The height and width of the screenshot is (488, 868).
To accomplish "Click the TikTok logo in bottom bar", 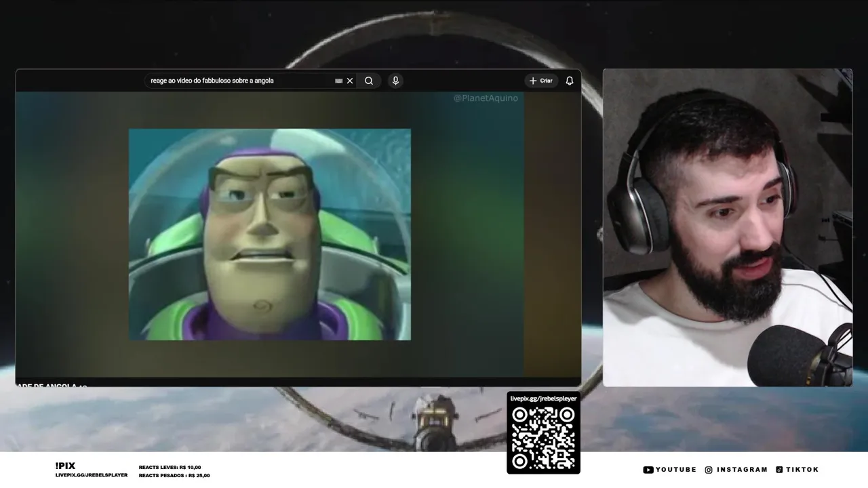I will coord(779,470).
